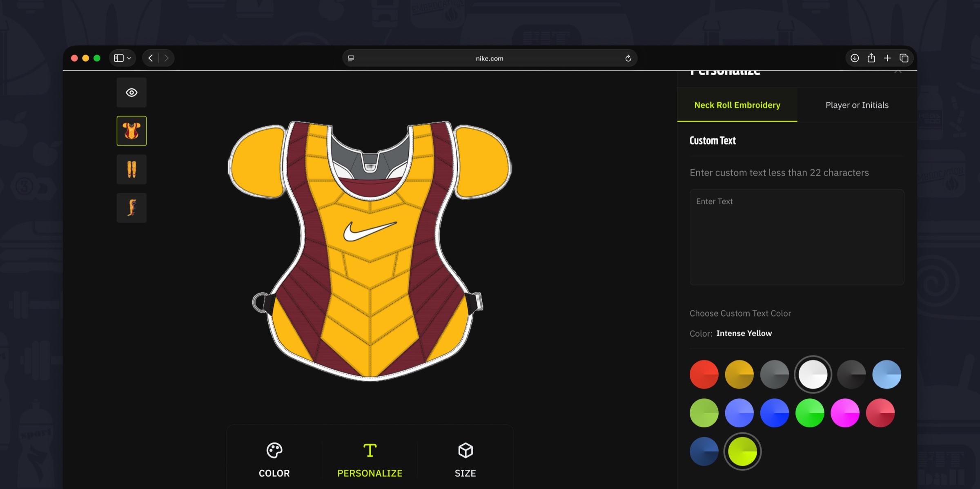Open the page reader icon in address bar
The width and height of the screenshot is (980, 489).
(351, 58)
